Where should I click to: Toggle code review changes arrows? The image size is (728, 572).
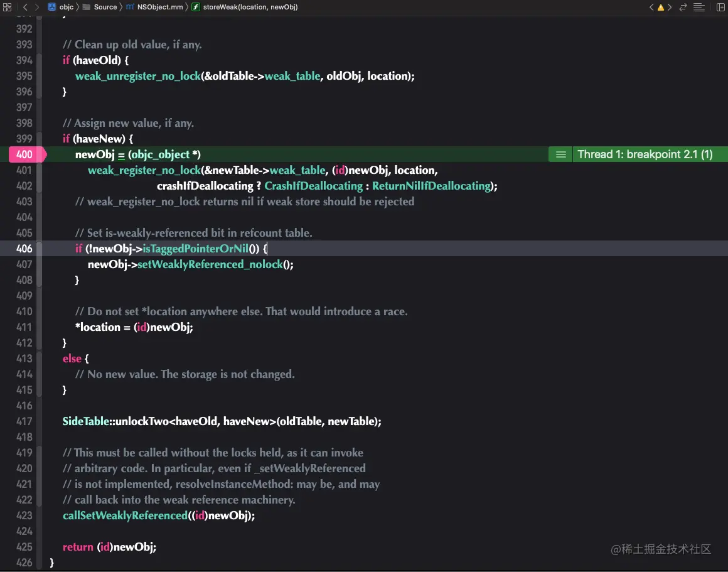[x=683, y=7]
